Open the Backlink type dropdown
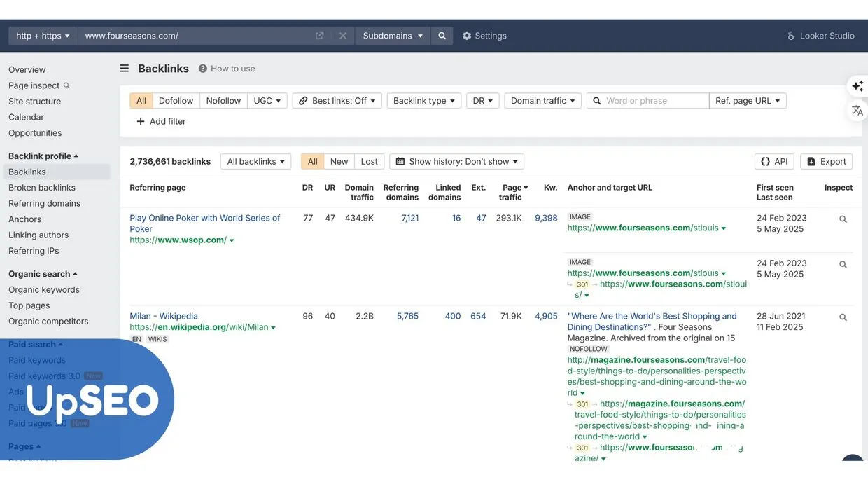Screen dimensions: 868x489 424,101
